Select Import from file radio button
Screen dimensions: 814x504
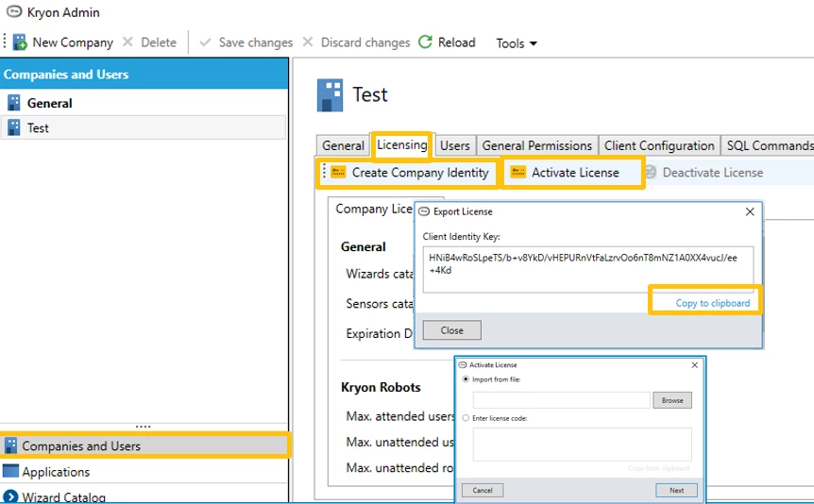click(466, 378)
